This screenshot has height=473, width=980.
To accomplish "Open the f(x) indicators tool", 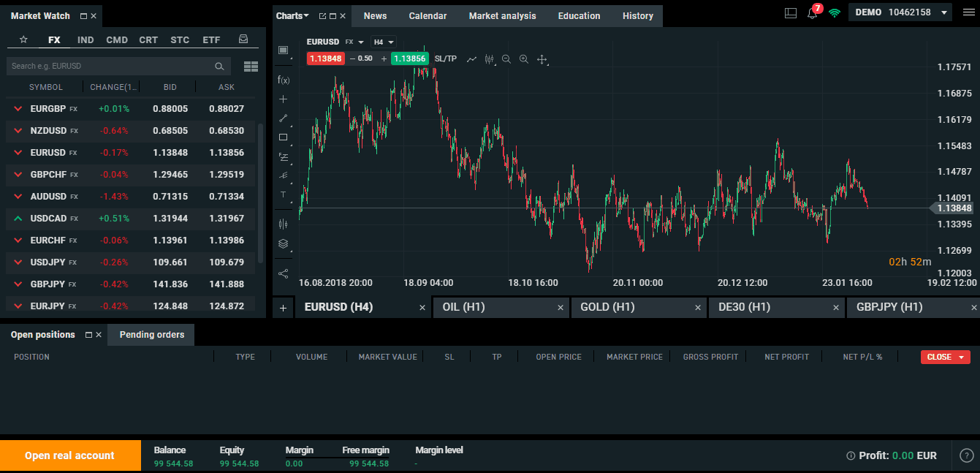I will point(284,80).
